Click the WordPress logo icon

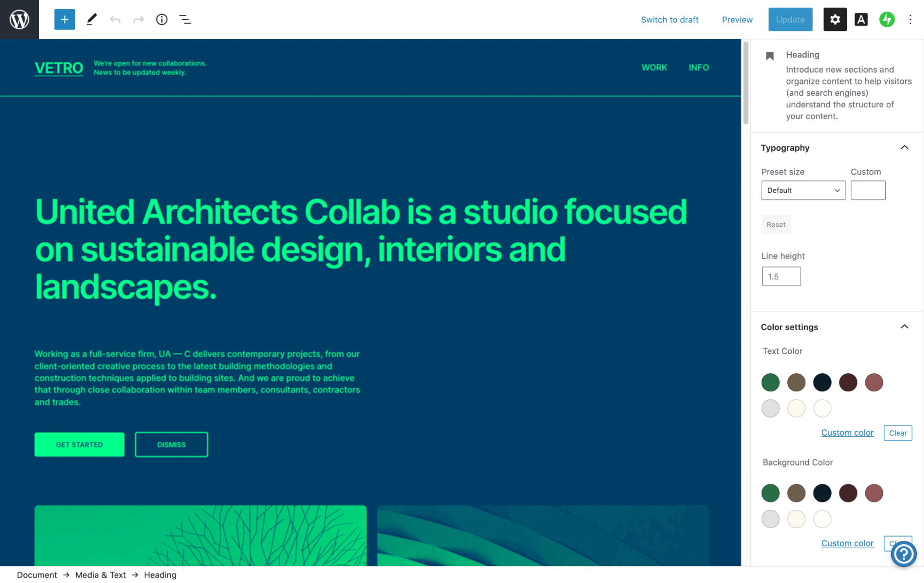[19, 19]
